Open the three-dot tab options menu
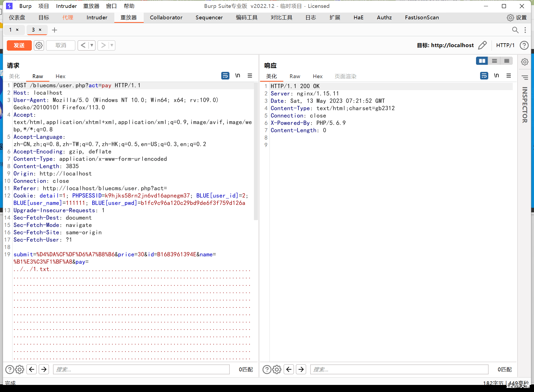 point(525,30)
